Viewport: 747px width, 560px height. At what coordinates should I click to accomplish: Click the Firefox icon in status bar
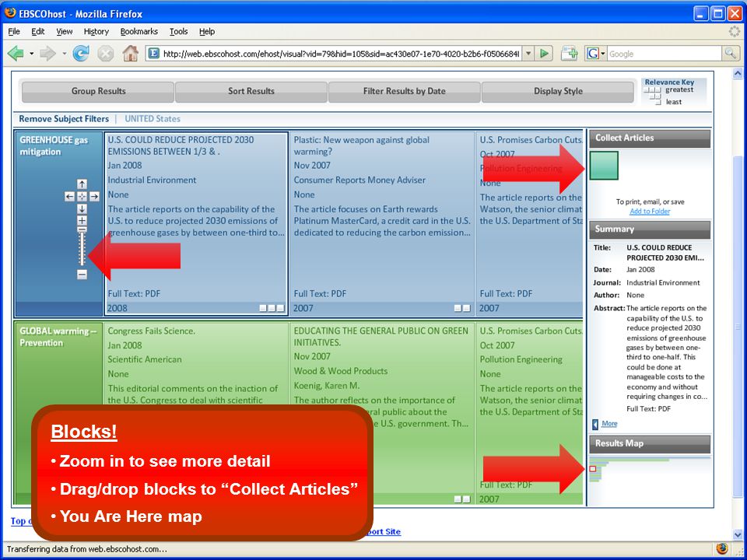point(722,548)
